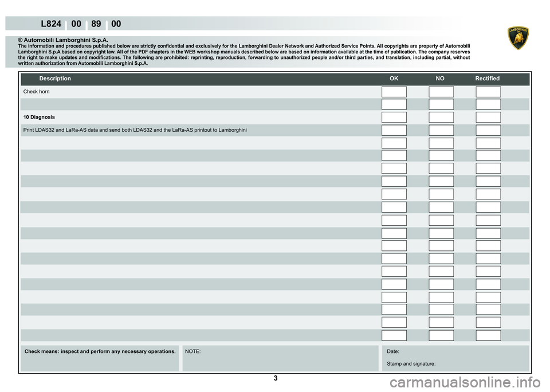550x392 pixels.
Task: Click into the NOTE field
Action: click(x=280, y=358)
